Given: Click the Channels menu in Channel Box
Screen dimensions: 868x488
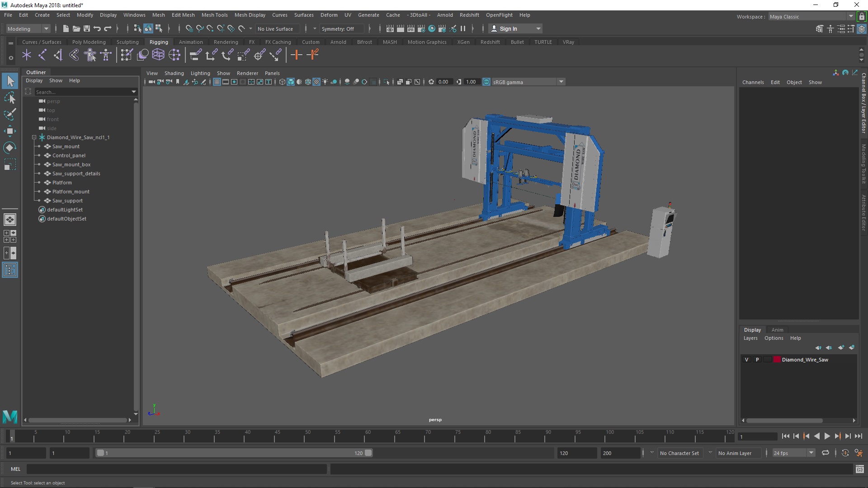Looking at the screenshot, I should click(753, 82).
